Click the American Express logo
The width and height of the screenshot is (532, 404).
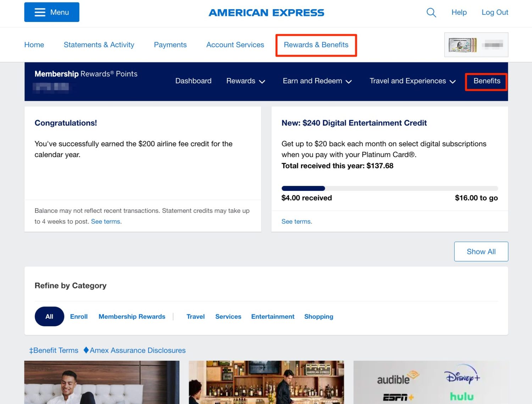coord(266,12)
